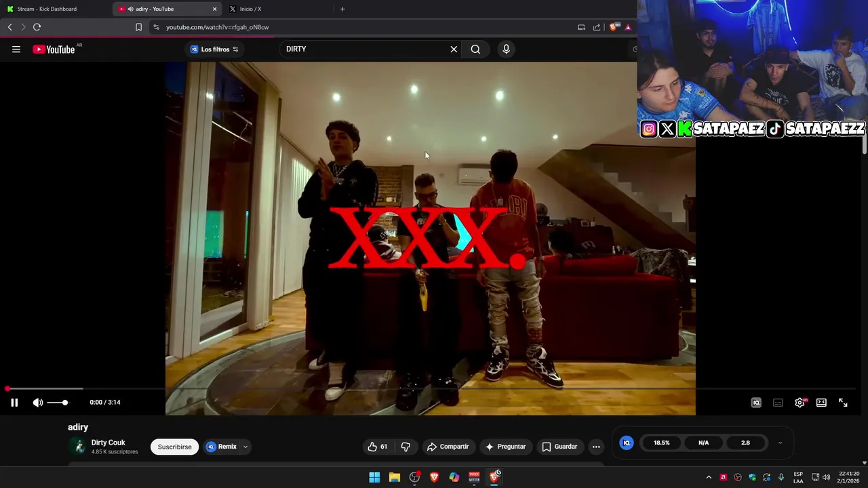Dislike the video
Image resolution: width=868 pixels, height=488 pixels.
coord(406,447)
